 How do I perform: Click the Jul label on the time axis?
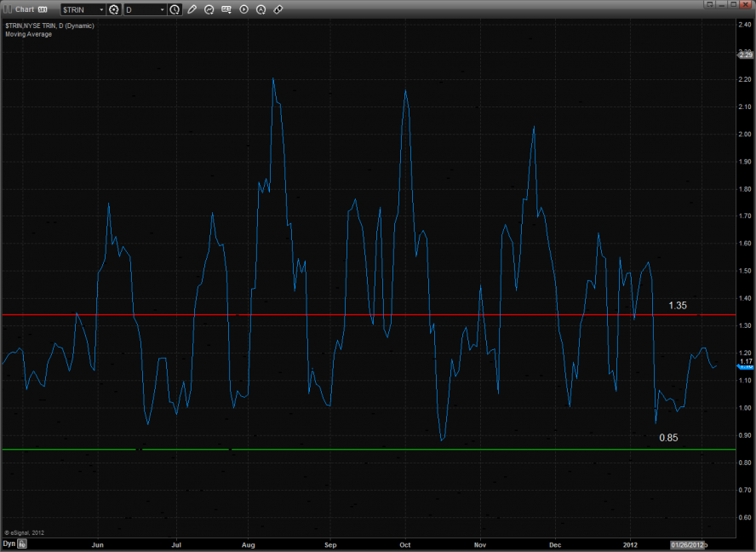pyautogui.click(x=176, y=545)
